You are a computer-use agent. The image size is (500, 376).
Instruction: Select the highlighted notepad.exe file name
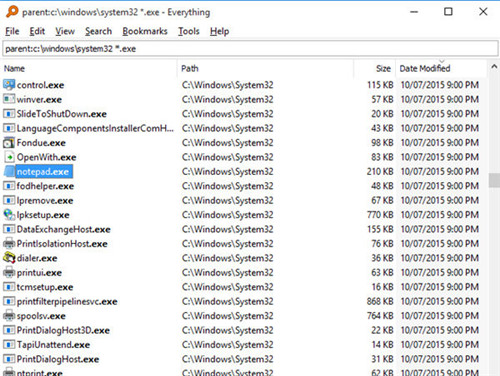point(44,171)
